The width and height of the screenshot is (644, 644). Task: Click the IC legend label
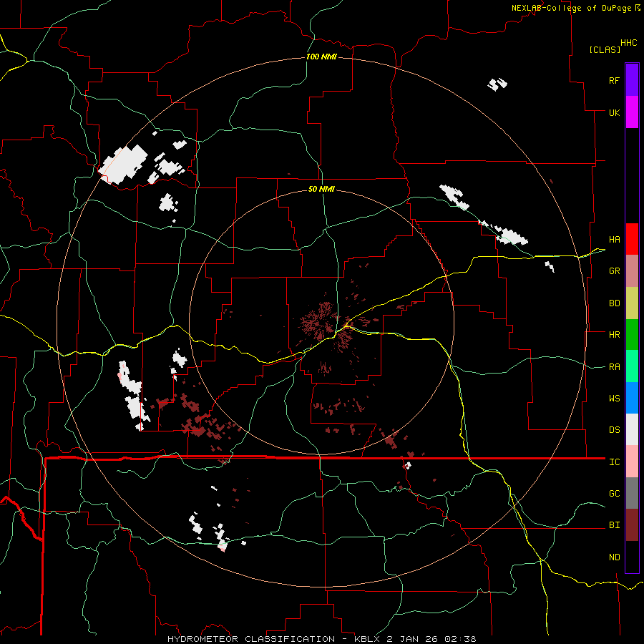[615, 462]
